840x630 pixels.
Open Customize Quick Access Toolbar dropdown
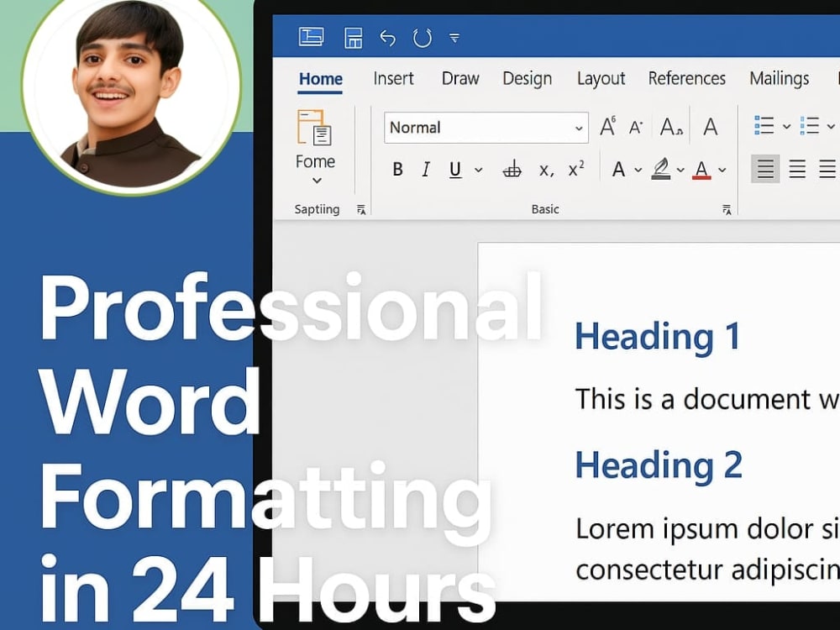(454, 38)
